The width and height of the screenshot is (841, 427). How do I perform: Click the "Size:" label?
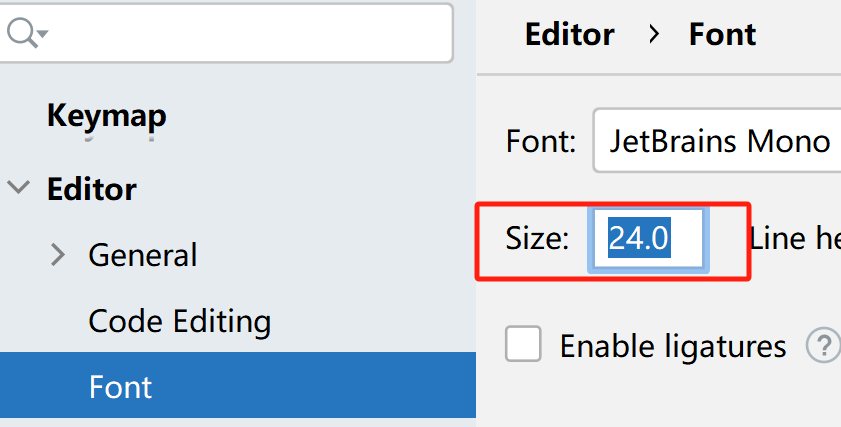click(x=537, y=239)
